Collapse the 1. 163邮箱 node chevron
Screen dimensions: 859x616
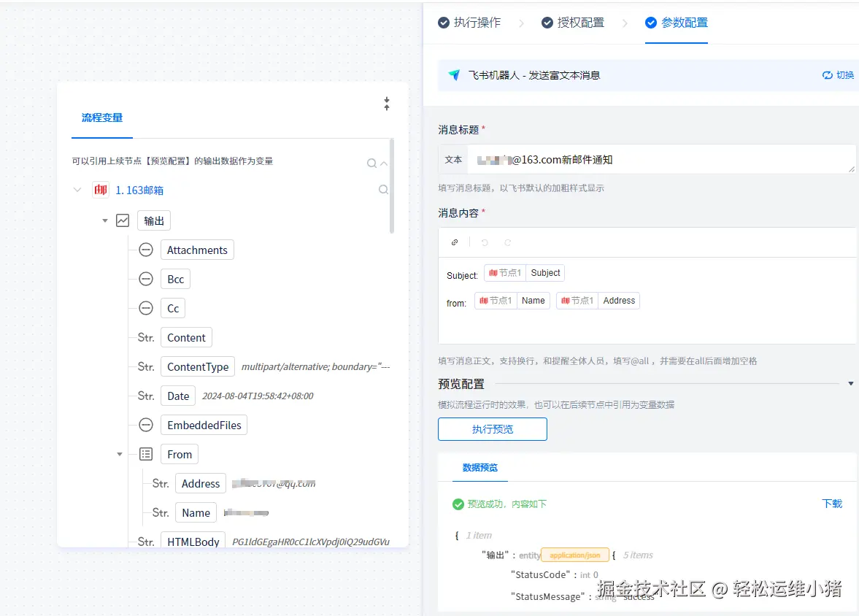pyautogui.click(x=77, y=190)
